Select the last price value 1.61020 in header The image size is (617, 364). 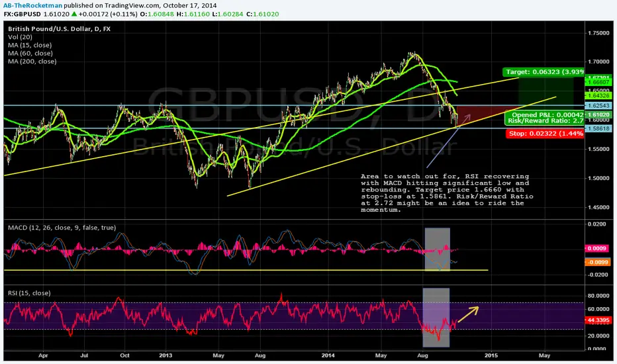coord(56,14)
